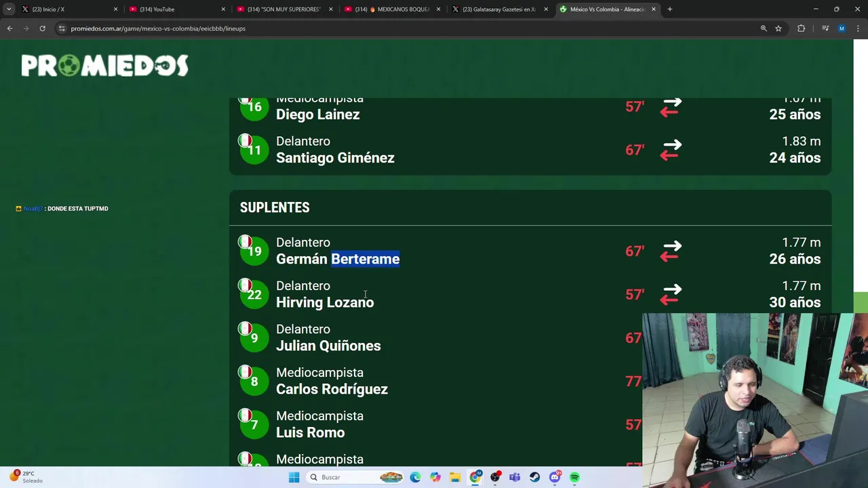Click the SUPLENTES section heading
Image resolution: width=868 pixels, height=488 pixels.
[x=275, y=207]
